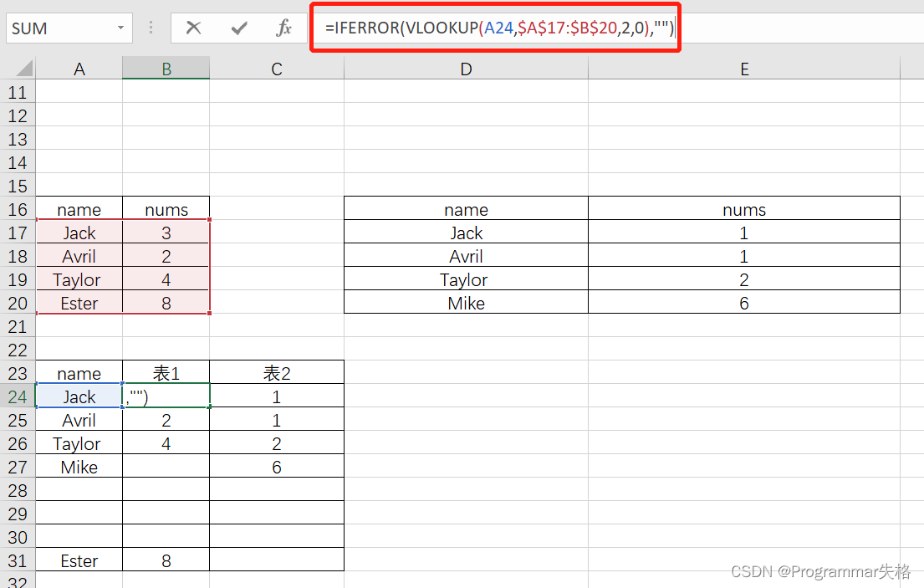
Task: Click cell A26 containing 'Taylor'
Action: (x=79, y=443)
